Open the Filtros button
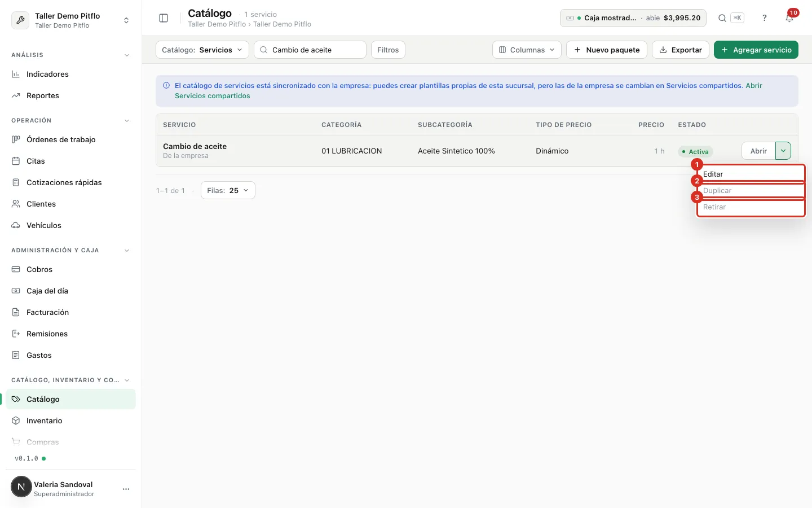This screenshot has height=508, width=812. click(x=388, y=50)
